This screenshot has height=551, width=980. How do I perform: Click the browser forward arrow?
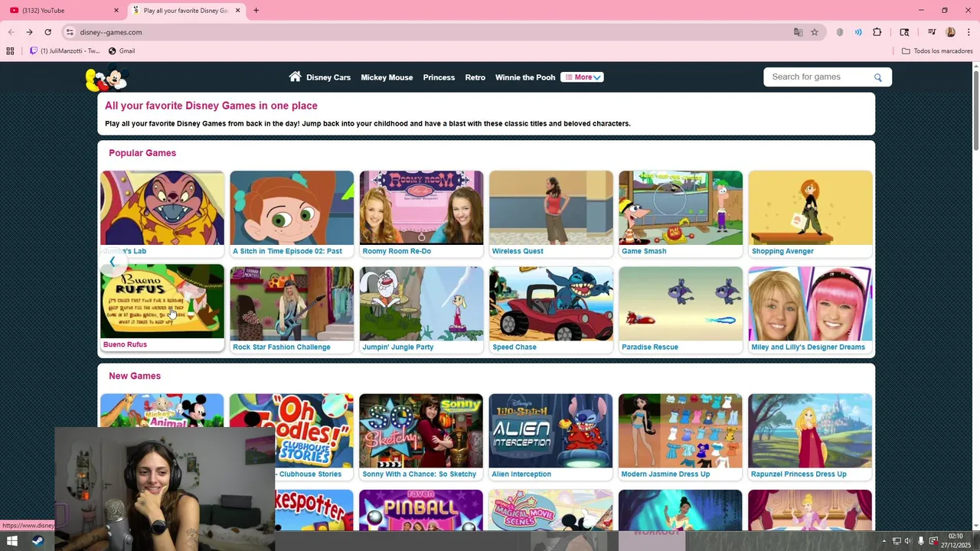(29, 32)
